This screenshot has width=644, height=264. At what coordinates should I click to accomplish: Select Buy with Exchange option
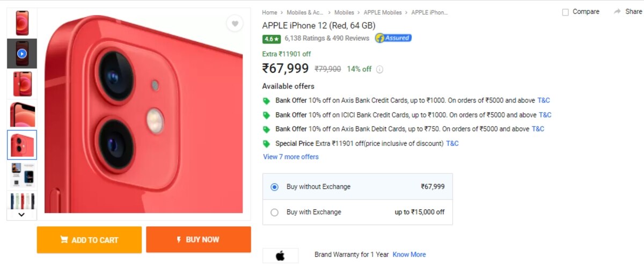tap(275, 212)
